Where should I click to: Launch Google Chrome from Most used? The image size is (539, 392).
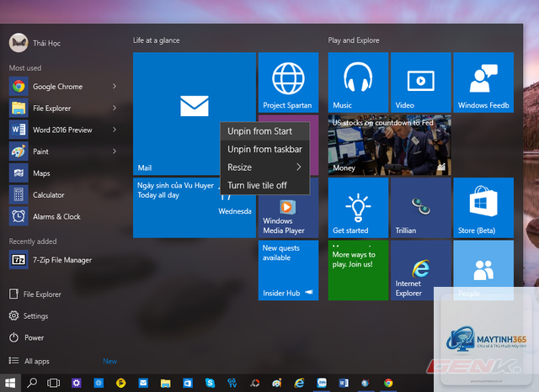[58, 87]
